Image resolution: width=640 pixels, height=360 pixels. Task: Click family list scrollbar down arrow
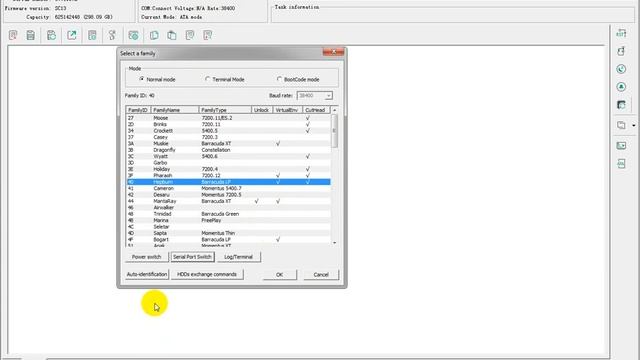pyautogui.click(x=334, y=242)
